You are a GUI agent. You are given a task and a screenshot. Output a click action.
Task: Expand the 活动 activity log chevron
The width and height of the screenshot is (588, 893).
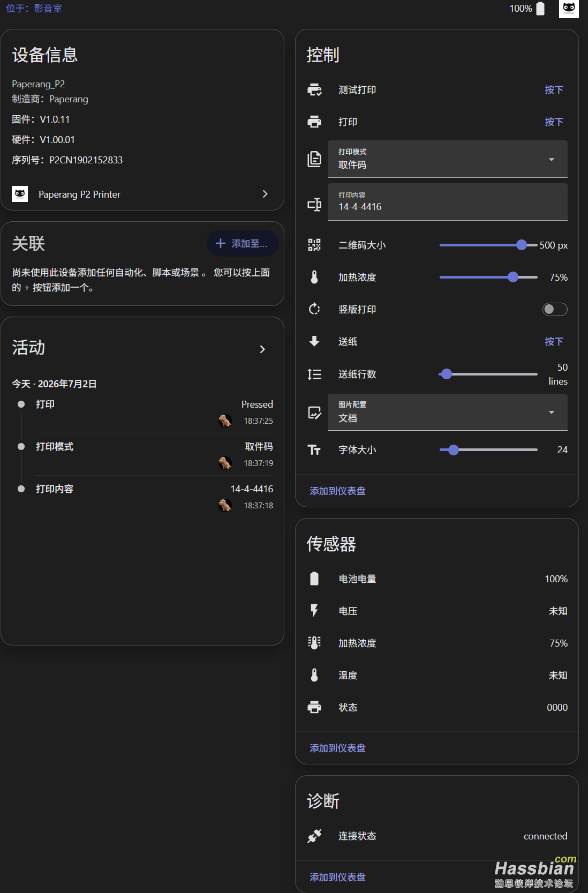click(262, 349)
